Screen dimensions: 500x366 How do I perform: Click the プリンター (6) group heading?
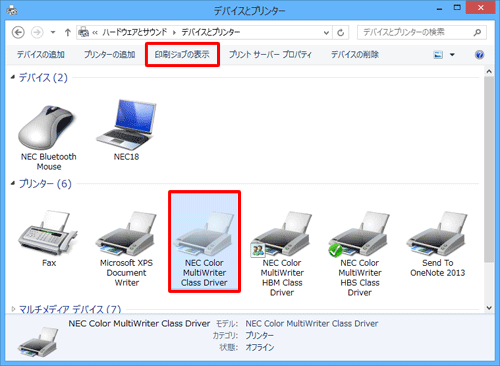click(45, 184)
